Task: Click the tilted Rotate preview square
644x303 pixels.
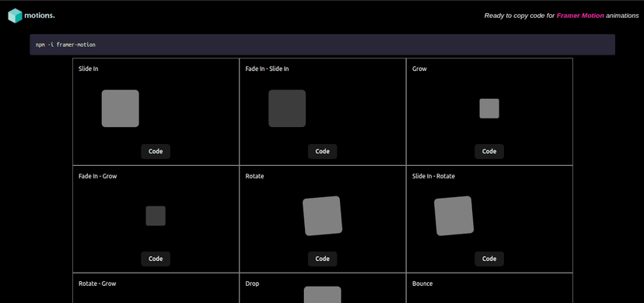Action: click(323, 216)
